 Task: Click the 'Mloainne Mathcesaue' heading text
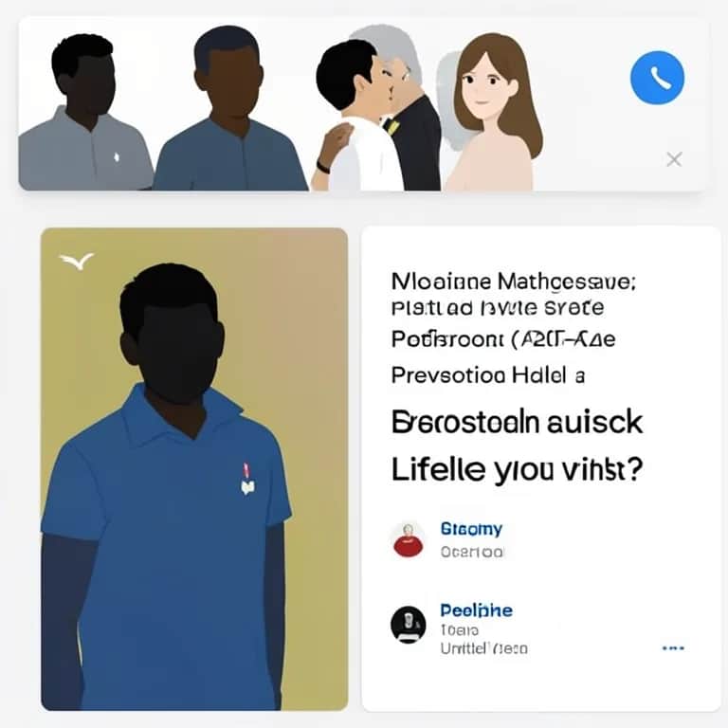(514, 282)
